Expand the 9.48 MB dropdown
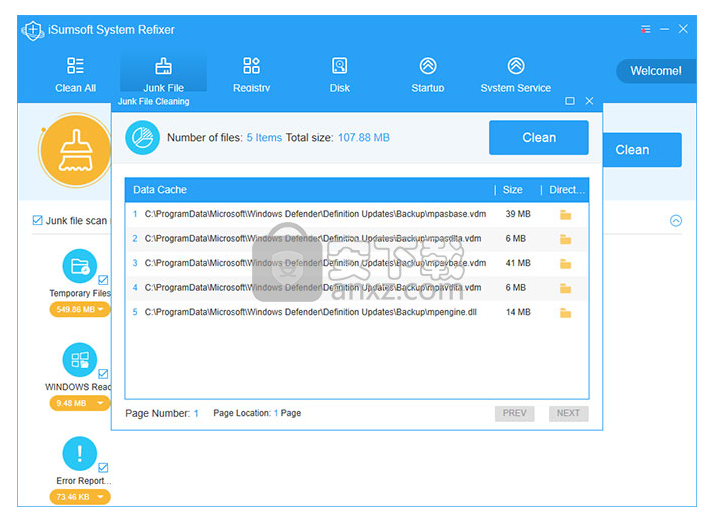The height and width of the screenshot is (527, 720). [x=80, y=403]
